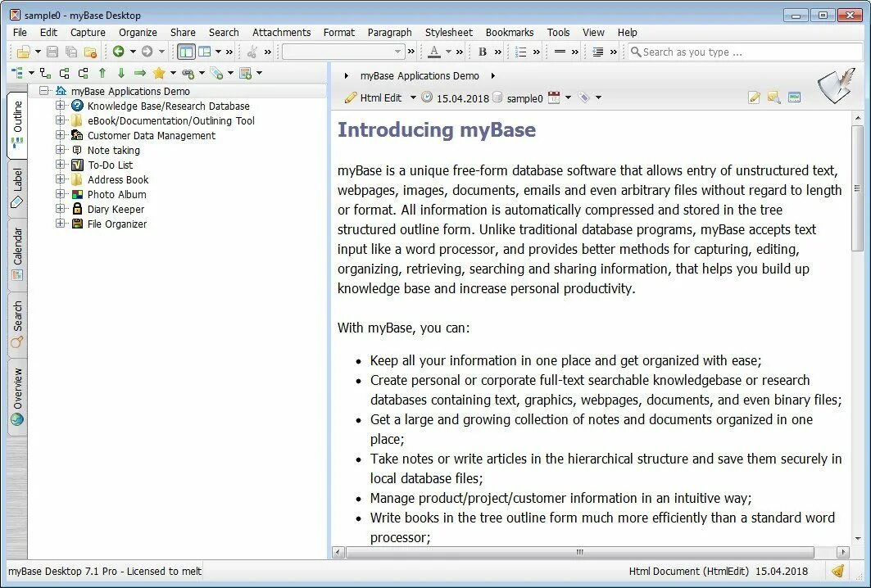Open the dropdown arrow next to Html Edit
871x588 pixels.
coord(413,97)
